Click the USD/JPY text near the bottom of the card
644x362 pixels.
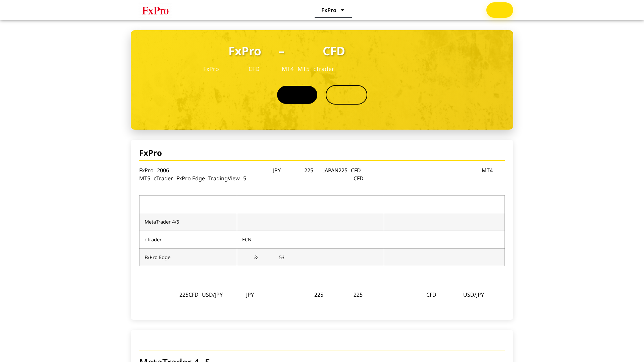474,295
